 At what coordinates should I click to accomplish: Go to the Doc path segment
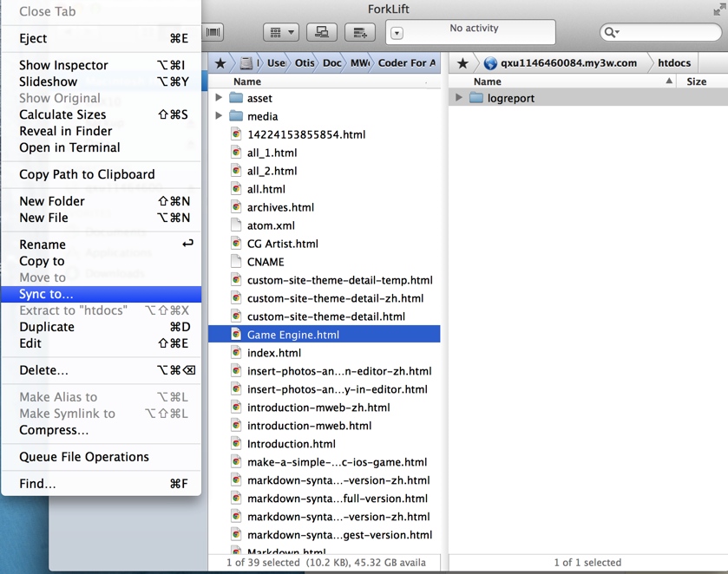(x=332, y=63)
